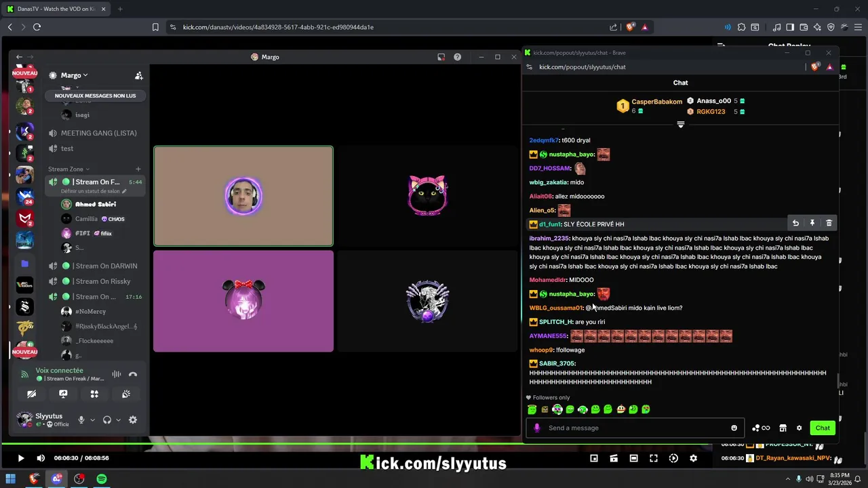Collapse the Stream Zone category

point(68,169)
